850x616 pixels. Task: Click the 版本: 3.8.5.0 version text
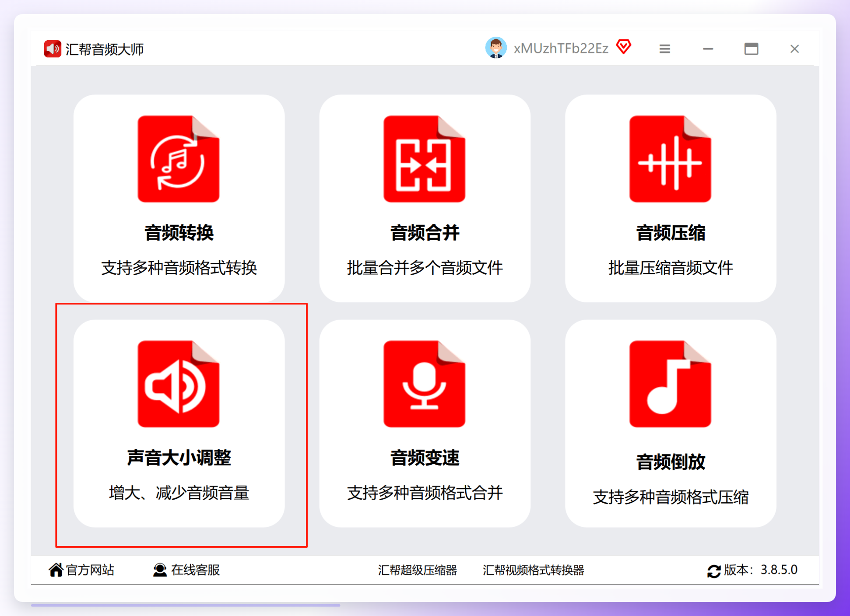pos(761,570)
